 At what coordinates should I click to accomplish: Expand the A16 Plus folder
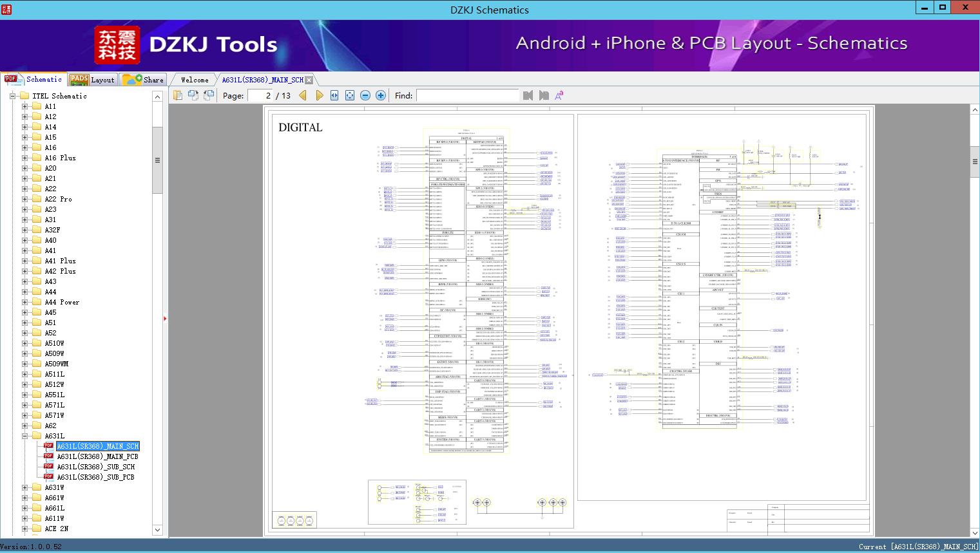tap(25, 158)
